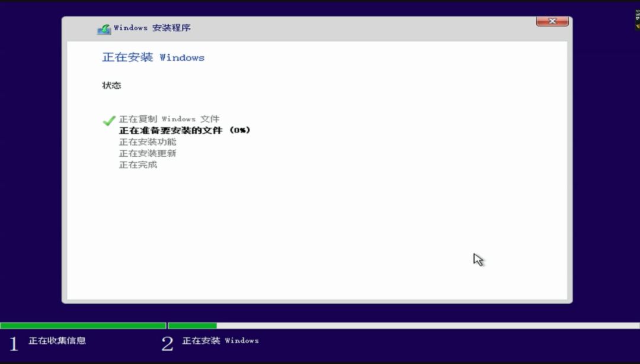
Task: Click the green checkmark beside completed step
Action: [x=108, y=120]
